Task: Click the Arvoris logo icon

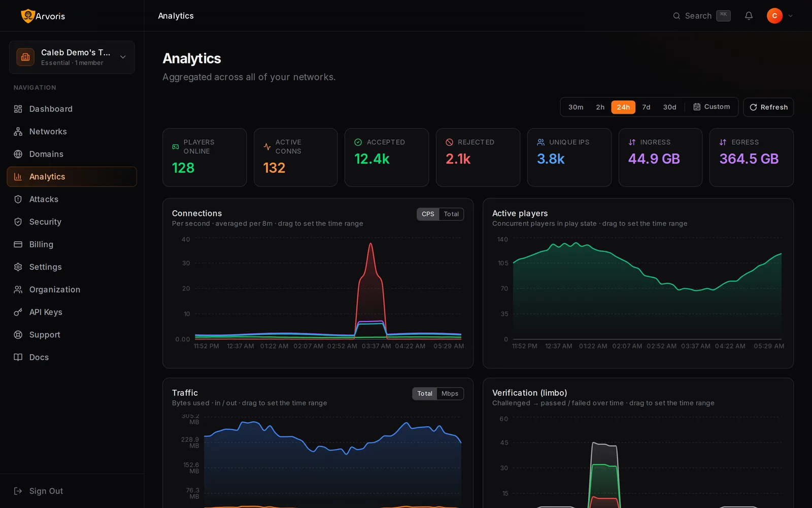Action: click(27, 16)
